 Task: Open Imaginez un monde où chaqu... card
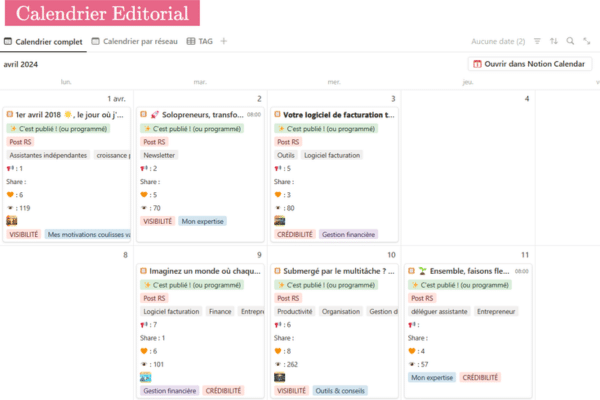(201, 331)
